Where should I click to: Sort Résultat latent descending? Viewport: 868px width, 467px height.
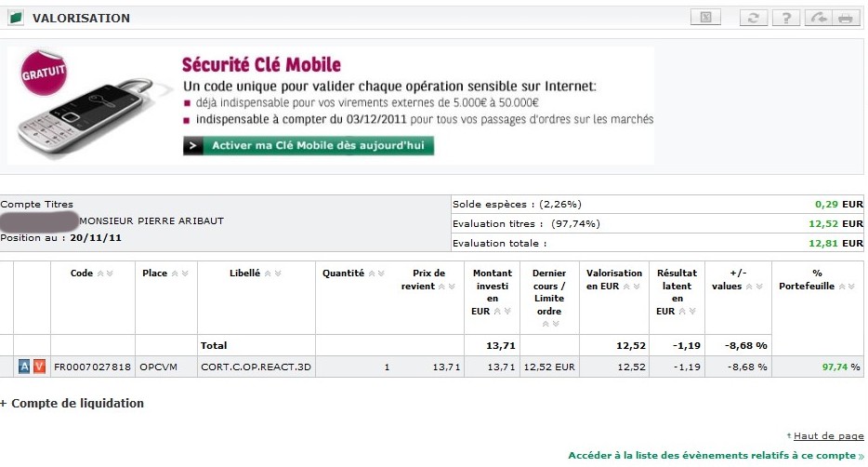[692, 312]
